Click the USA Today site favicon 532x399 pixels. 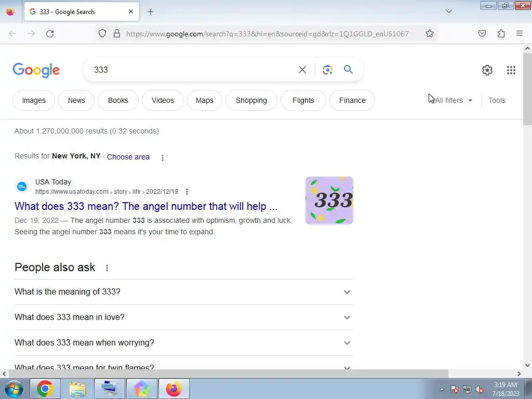click(22, 187)
